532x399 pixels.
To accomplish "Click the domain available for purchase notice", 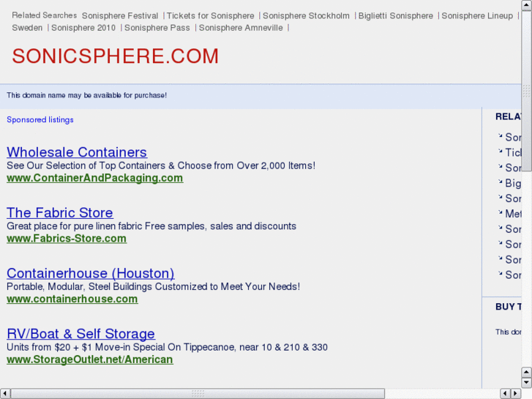I will (86, 95).
